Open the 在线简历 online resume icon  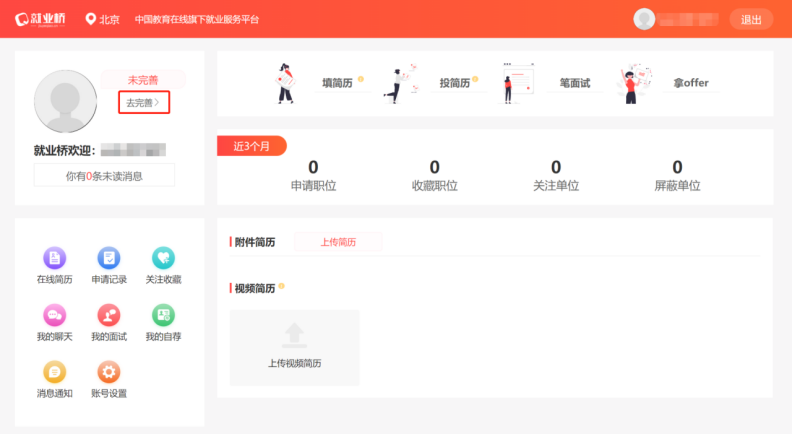(x=54, y=259)
